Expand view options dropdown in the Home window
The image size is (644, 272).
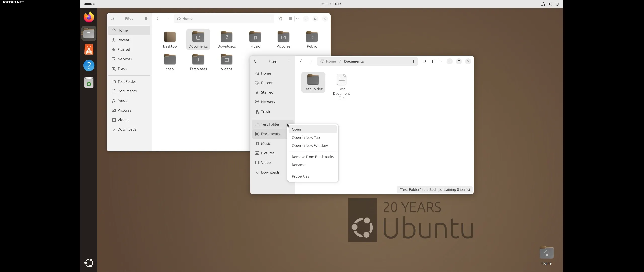[297, 19]
